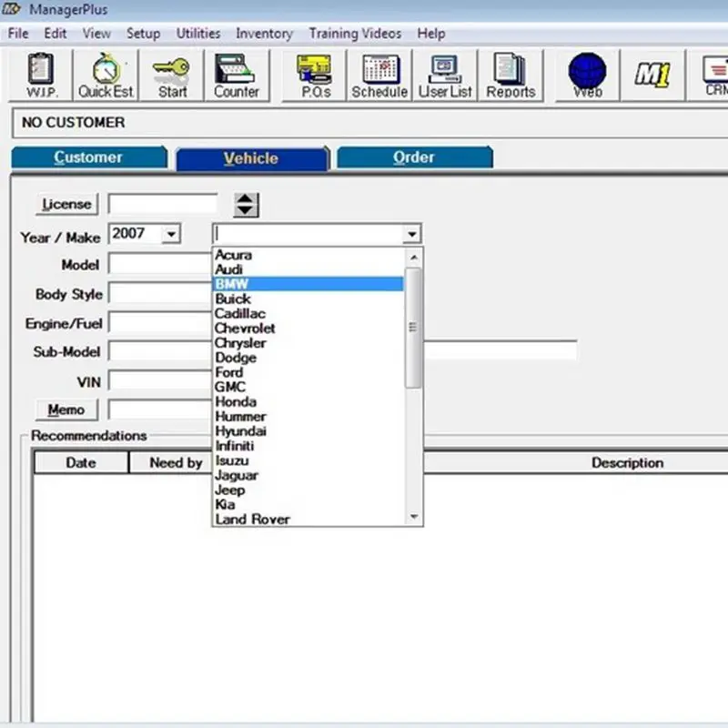Image resolution: width=728 pixels, height=728 pixels.
Task: Switch to the Vehicle tab
Action: click(x=251, y=158)
